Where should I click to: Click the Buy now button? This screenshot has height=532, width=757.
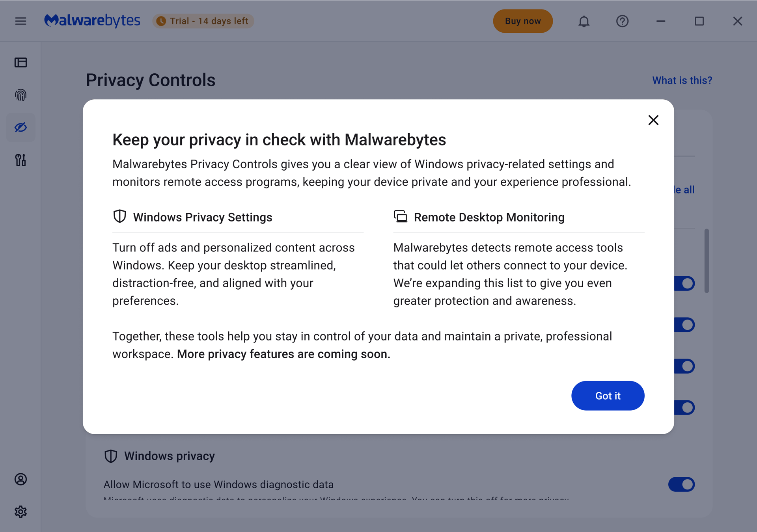click(523, 21)
